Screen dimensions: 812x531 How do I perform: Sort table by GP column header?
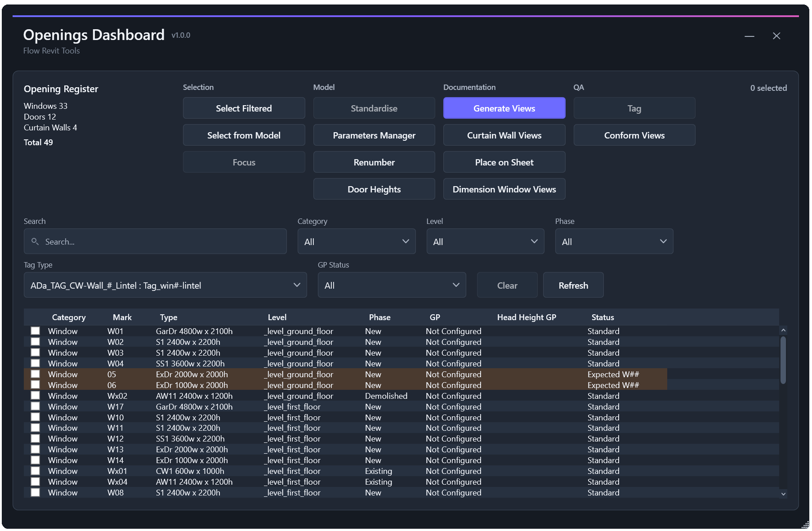[x=435, y=317]
